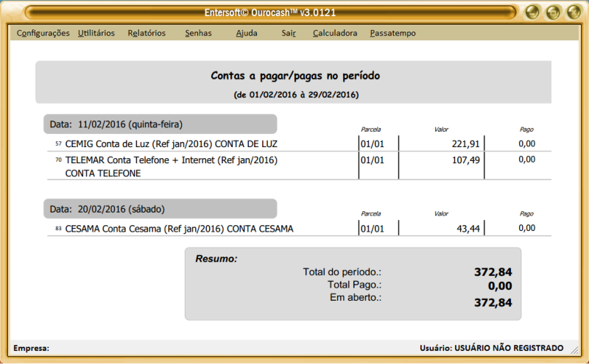Select the CEMIG Conta de Luz entry
This screenshot has width=589, height=364.
pyautogui.click(x=172, y=143)
